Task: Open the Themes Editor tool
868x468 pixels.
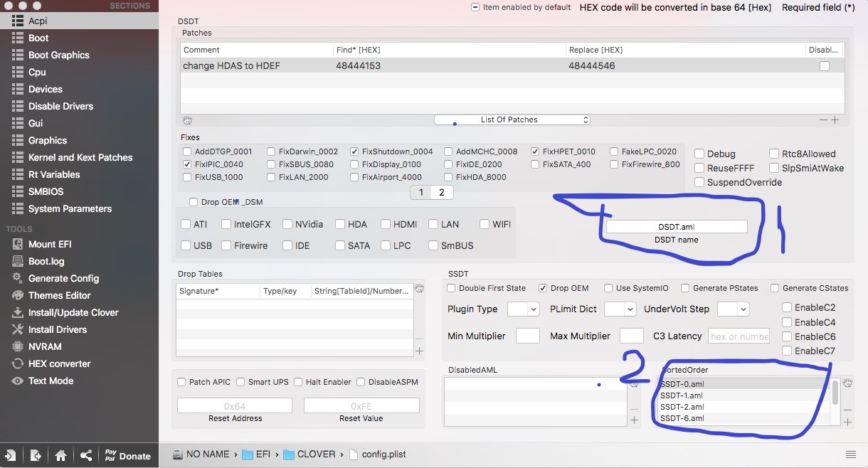Action: pyautogui.click(x=59, y=295)
